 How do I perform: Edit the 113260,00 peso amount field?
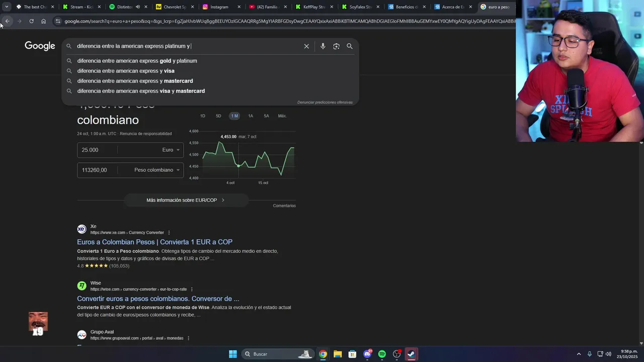coord(98,170)
